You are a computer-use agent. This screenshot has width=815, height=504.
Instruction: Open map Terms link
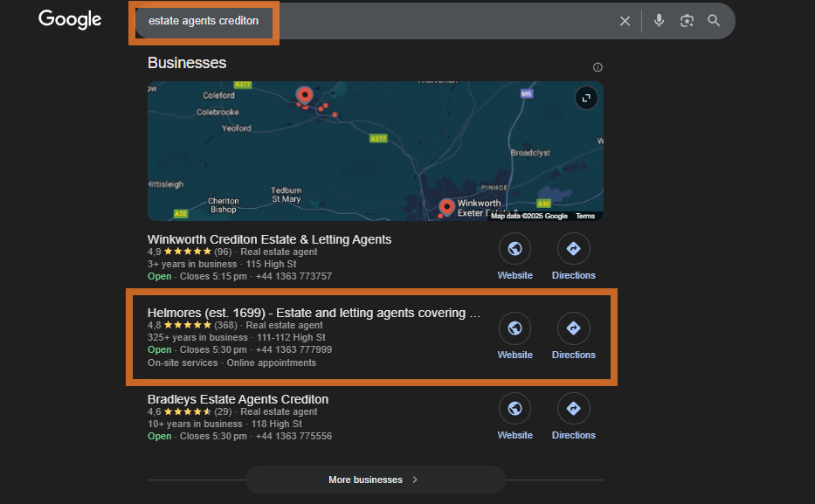[584, 216]
